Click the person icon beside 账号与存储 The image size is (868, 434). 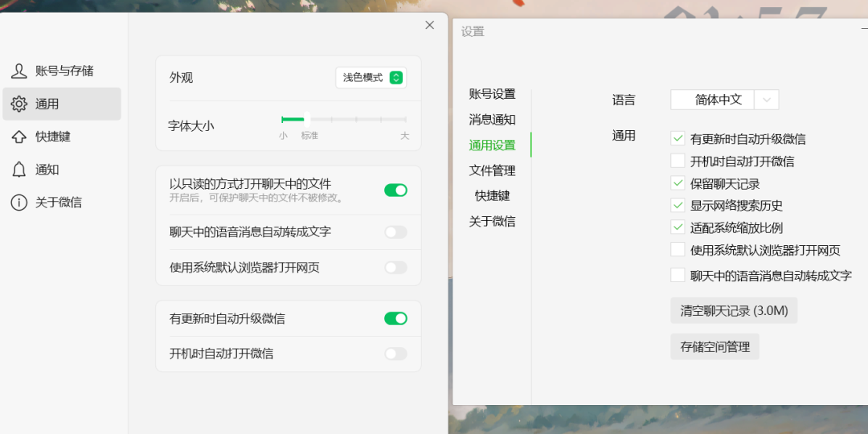pyautogui.click(x=18, y=71)
